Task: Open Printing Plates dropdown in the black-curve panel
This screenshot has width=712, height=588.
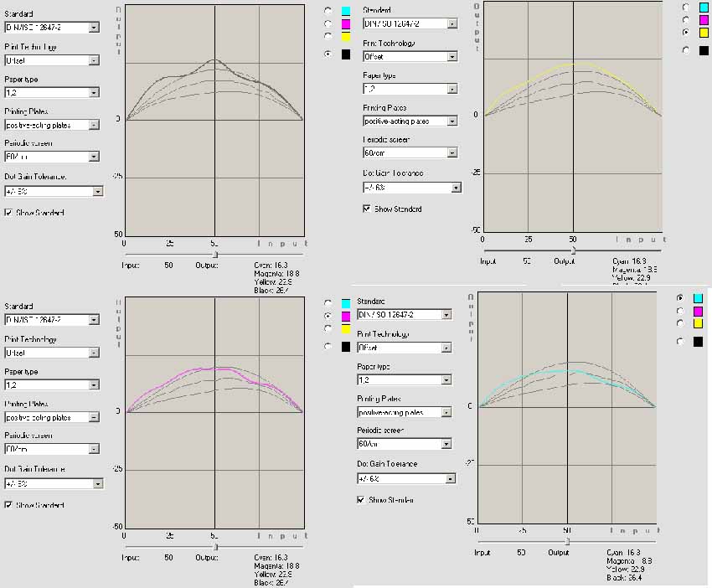Action: click(x=94, y=125)
